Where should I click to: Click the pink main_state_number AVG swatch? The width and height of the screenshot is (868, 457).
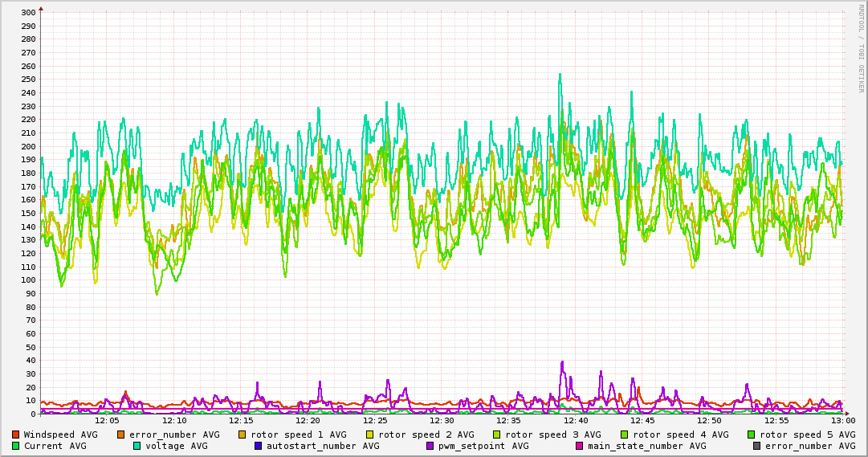point(580,446)
